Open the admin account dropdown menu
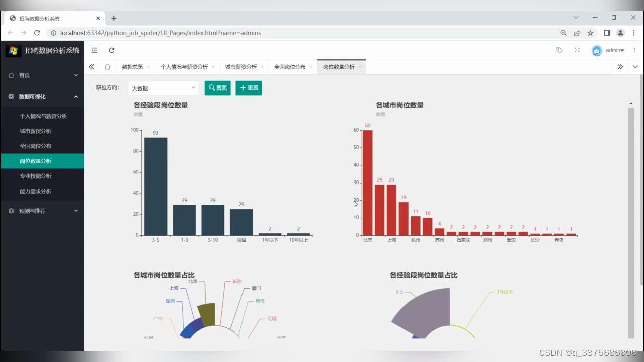Viewport: 644px width, 362px height. pyautogui.click(x=614, y=50)
